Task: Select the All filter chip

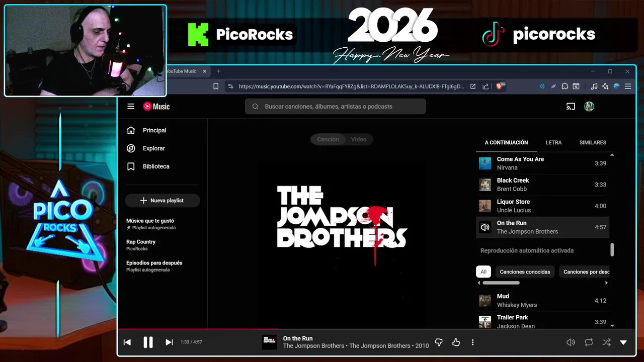Action: (x=484, y=272)
